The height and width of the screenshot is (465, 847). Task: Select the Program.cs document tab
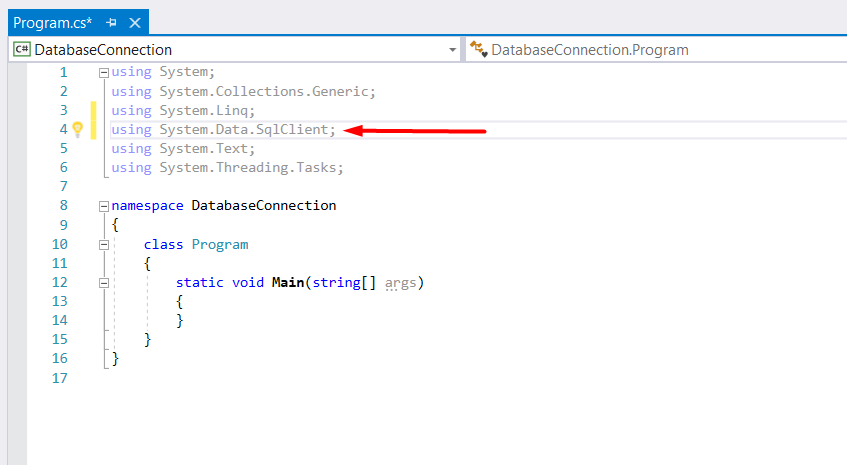click(x=52, y=21)
